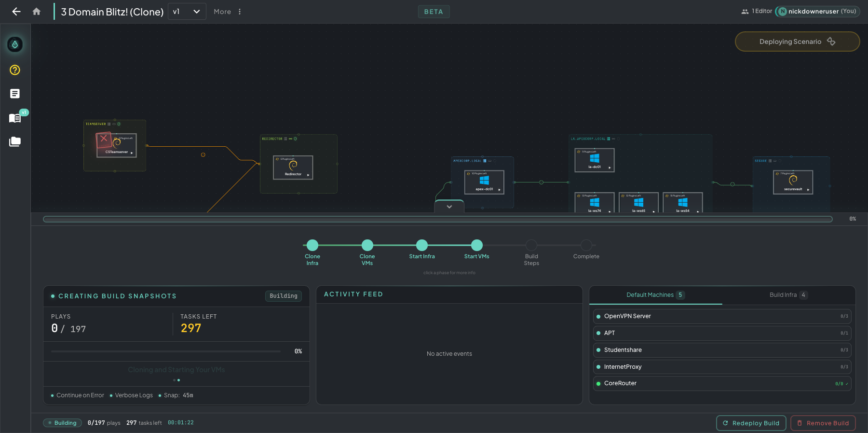Switch to the Build Infra tab
This screenshot has width=868, height=433.
(788, 295)
